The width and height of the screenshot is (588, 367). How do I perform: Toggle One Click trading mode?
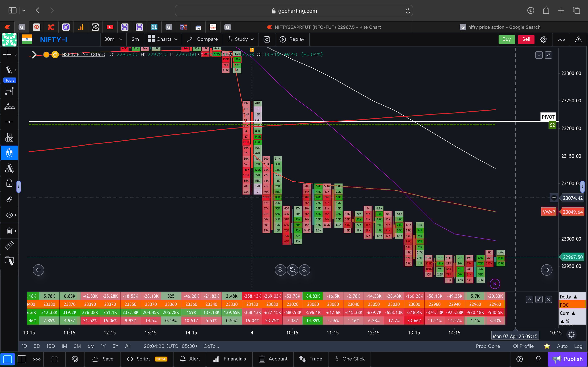tap(349, 359)
